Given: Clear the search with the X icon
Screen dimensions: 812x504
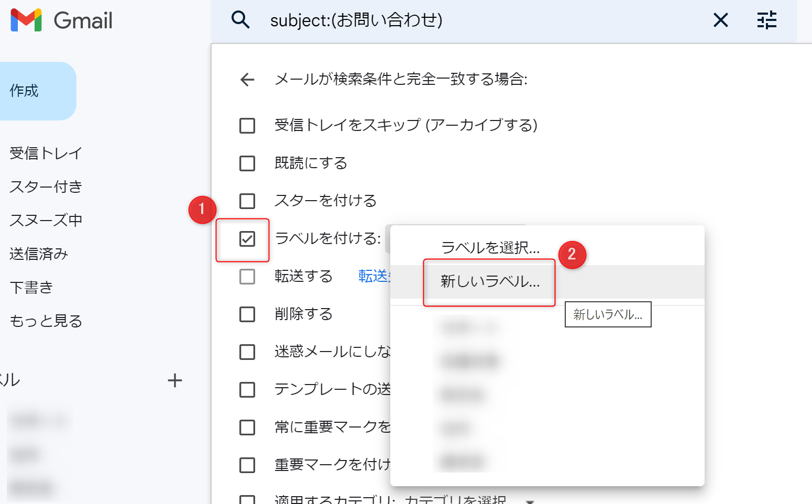Looking at the screenshot, I should pos(721,20).
